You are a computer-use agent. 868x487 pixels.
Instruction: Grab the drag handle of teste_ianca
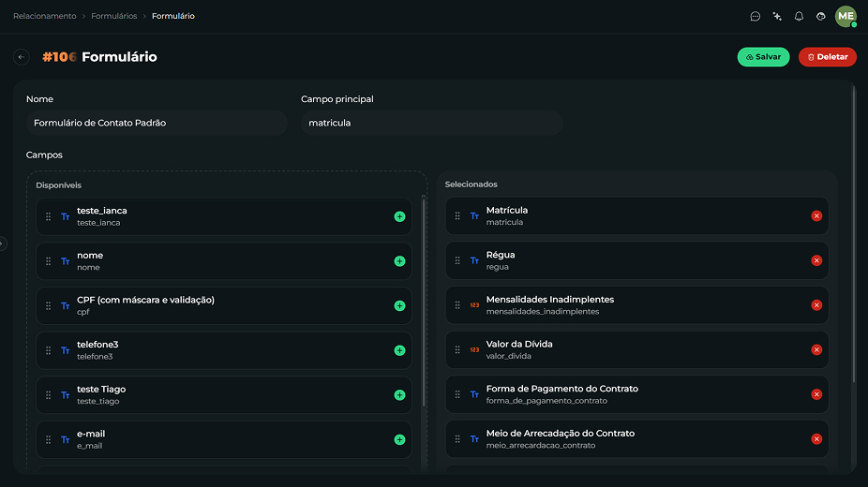(x=48, y=216)
